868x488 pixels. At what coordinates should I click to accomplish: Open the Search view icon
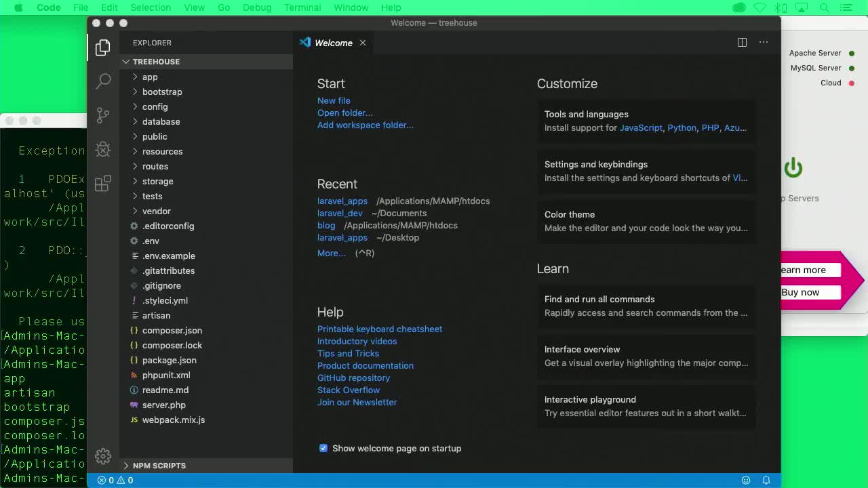pos(103,81)
